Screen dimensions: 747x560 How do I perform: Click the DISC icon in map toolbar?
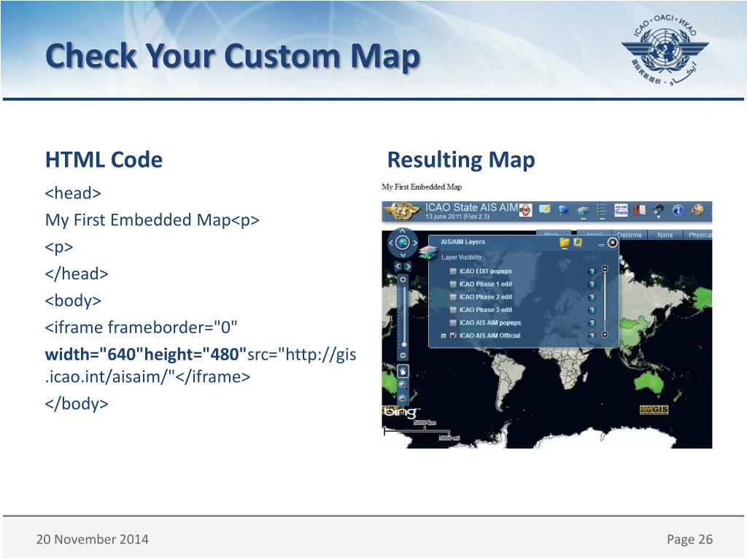(x=525, y=210)
